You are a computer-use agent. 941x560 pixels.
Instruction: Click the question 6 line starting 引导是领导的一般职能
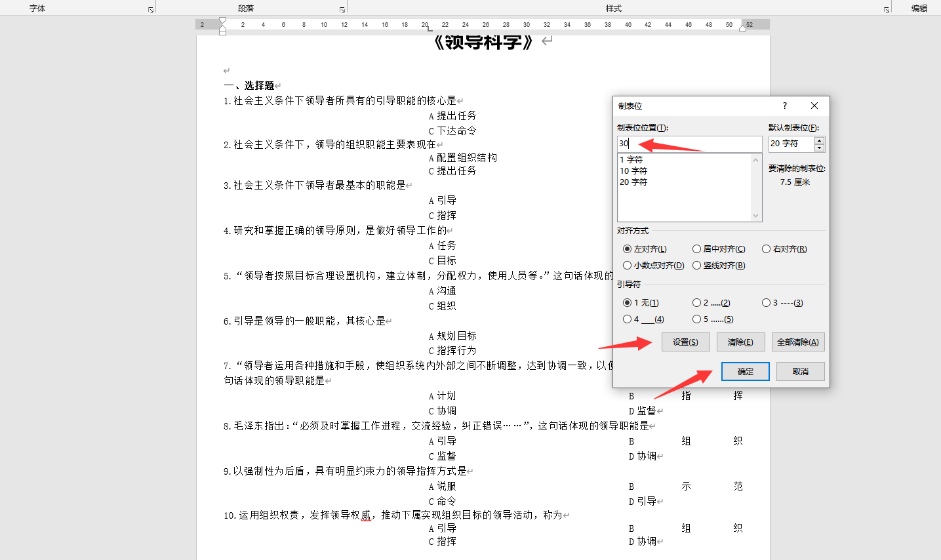coord(304,321)
